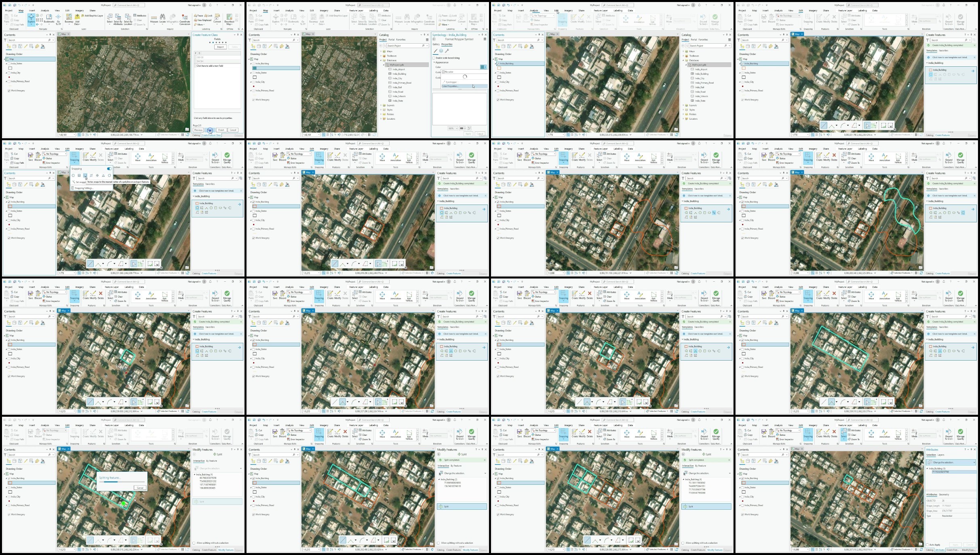Check Enable scale-based sizing

434,58
